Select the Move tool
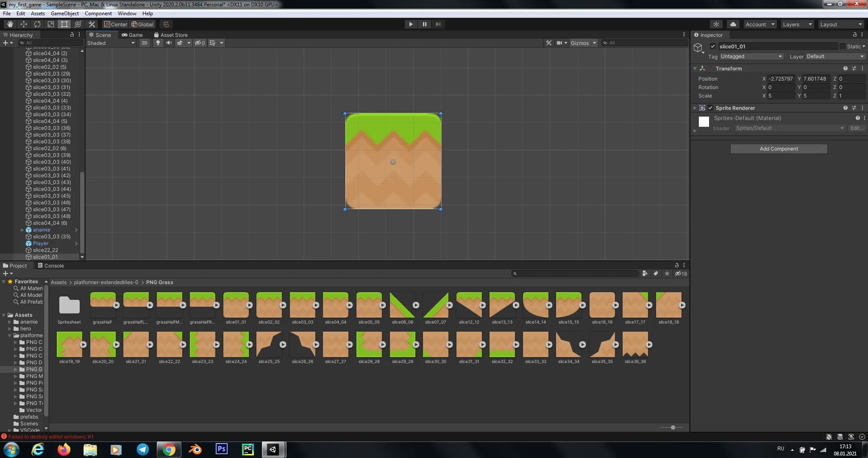The image size is (868, 458). coord(23,24)
